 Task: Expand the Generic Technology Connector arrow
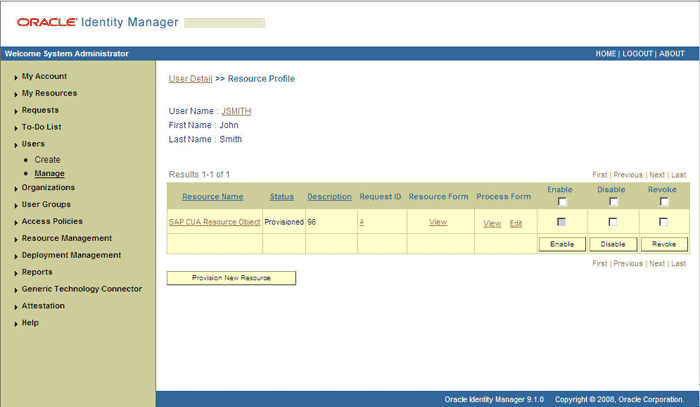pos(16,291)
